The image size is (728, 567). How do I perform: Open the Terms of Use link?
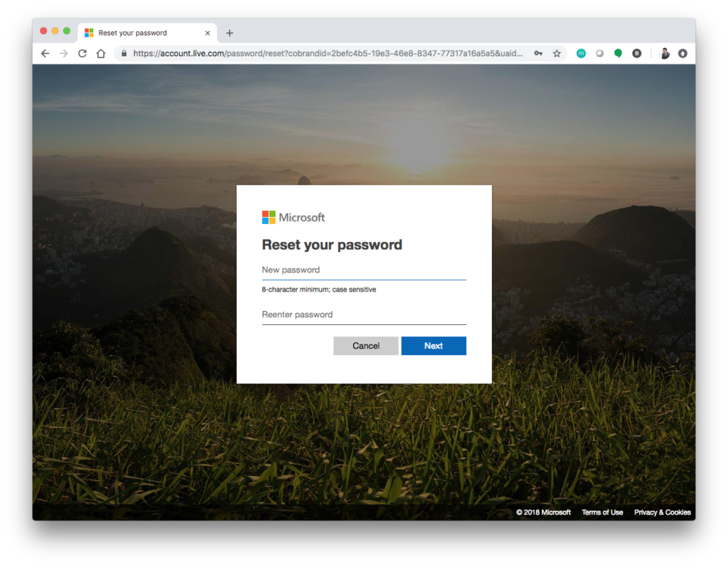[602, 512]
